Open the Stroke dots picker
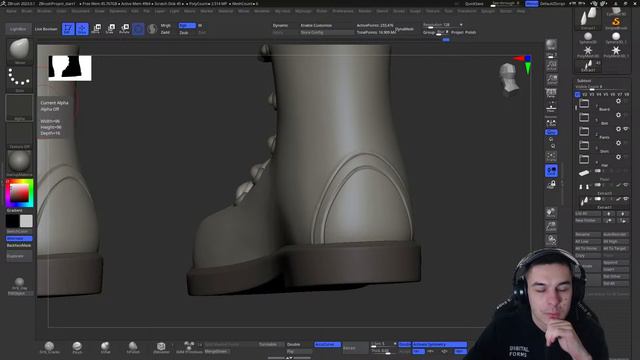 click(19, 79)
